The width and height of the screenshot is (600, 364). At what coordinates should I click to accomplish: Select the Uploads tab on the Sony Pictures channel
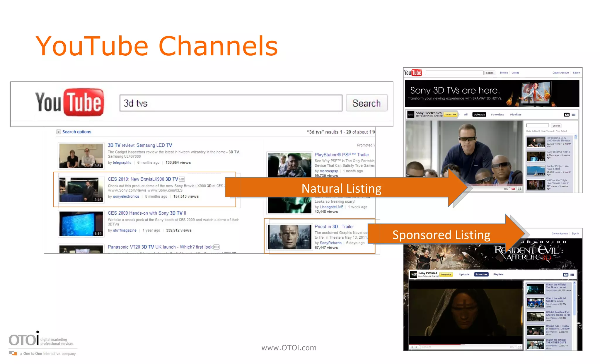[464, 274]
